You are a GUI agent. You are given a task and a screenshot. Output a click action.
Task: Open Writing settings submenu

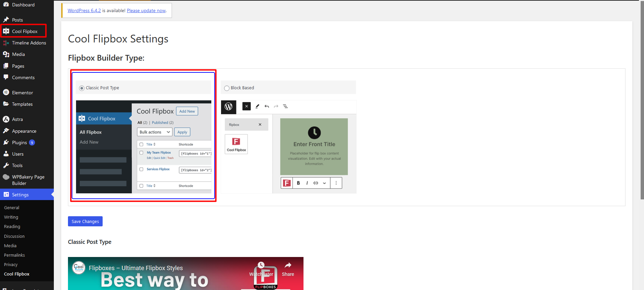tap(11, 217)
